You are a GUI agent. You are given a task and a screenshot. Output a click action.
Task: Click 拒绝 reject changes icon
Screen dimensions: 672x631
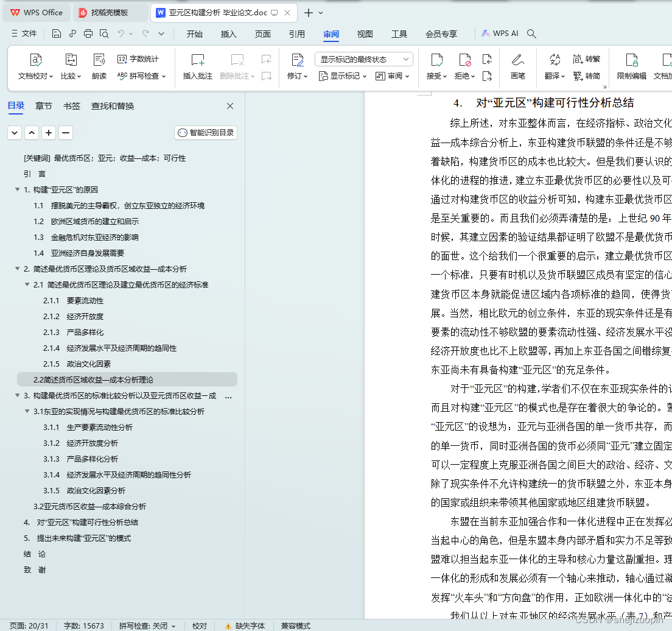pyautogui.click(x=464, y=67)
